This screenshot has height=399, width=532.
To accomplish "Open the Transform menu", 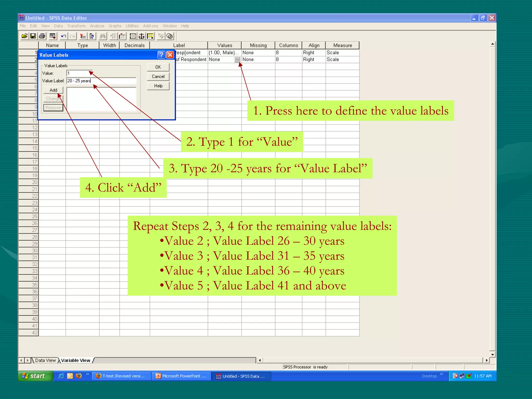I will (x=76, y=26).
